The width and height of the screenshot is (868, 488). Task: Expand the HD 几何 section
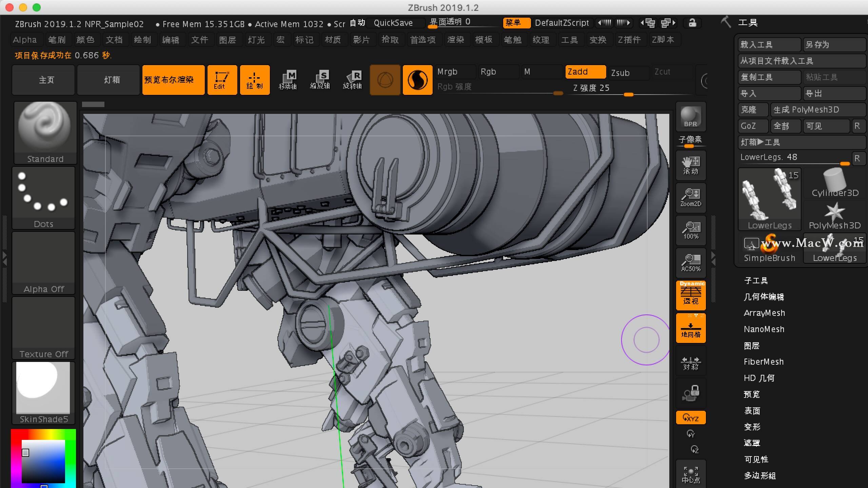(759, 378)
